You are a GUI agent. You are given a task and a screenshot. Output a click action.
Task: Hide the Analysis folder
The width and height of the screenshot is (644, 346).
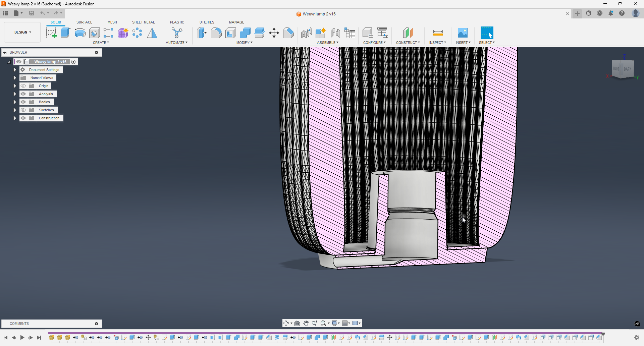(x=23, y=94)
